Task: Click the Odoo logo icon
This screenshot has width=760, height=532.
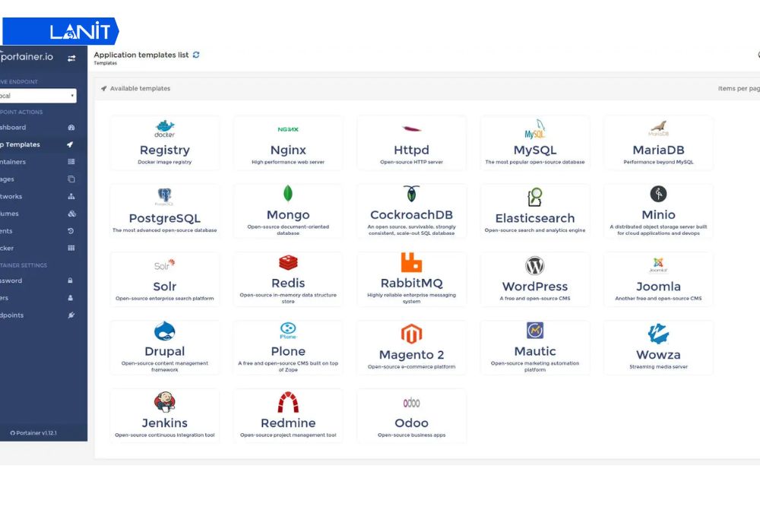Action: coord(411,403)
